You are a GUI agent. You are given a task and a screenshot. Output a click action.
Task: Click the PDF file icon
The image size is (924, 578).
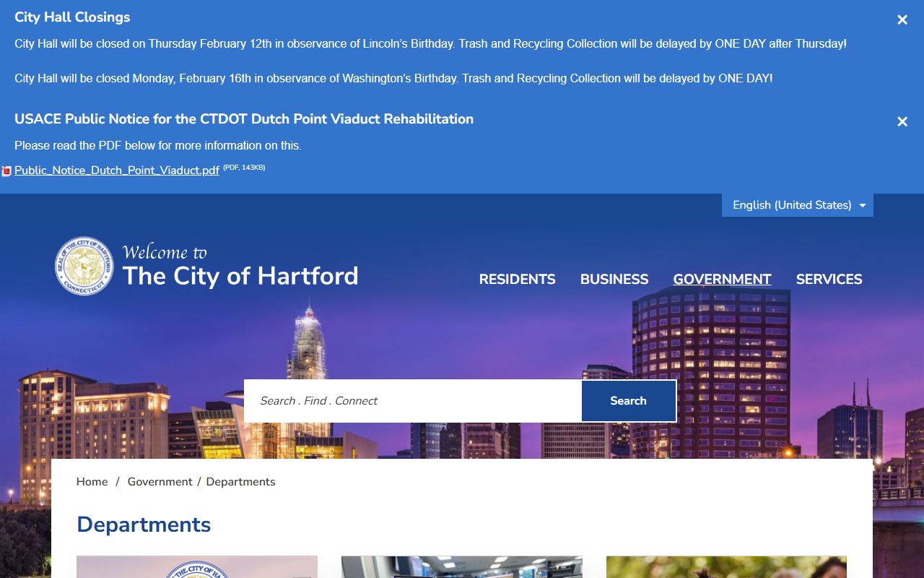click(x=6, y=171)
